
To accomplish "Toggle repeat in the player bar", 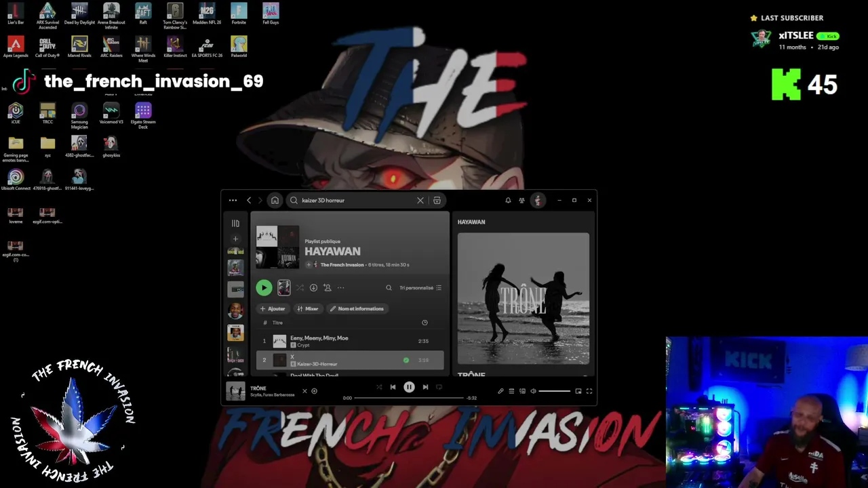I will 439,387.
